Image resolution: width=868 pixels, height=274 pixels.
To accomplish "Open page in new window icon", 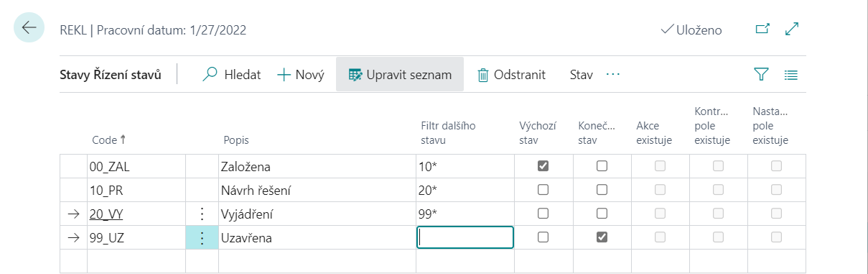I will click(x=762, y=29).
